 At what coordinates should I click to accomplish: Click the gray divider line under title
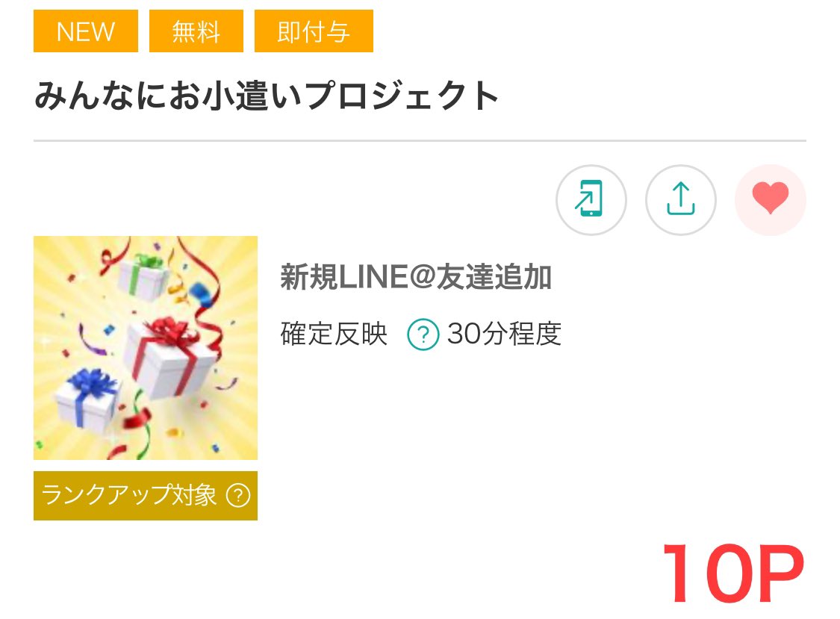point(420,141)
